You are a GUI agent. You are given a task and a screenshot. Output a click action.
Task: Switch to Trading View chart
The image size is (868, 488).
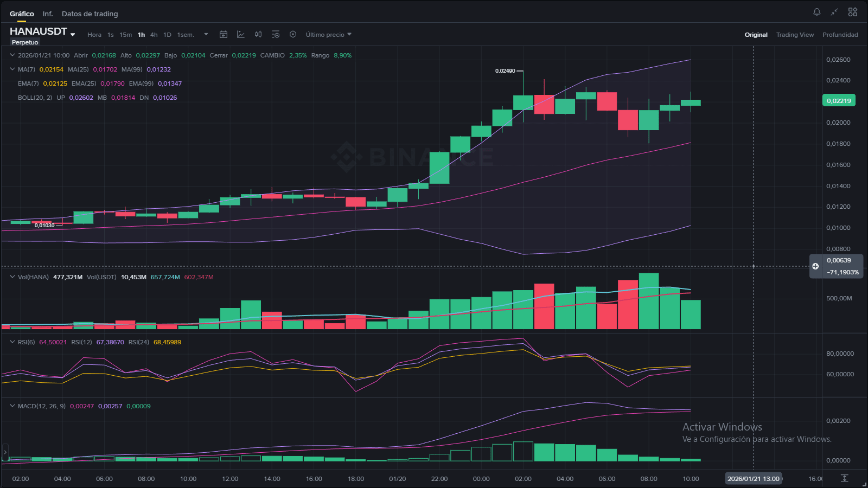pos(795,35)
